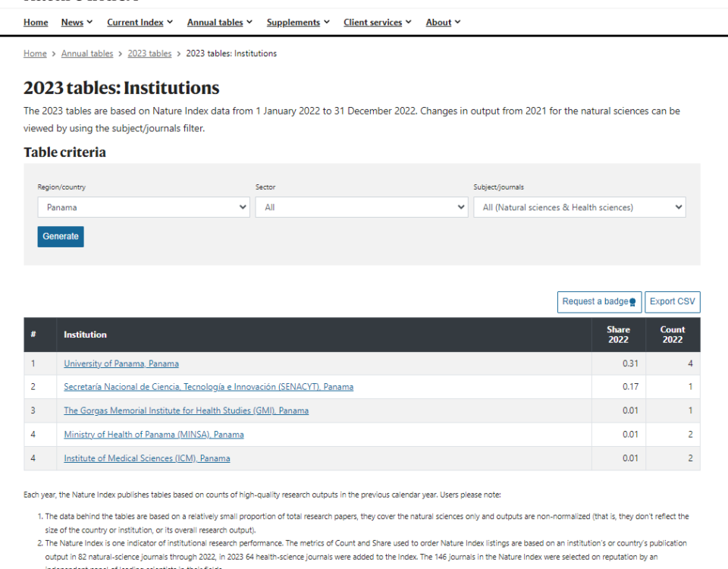This screenshot has height=569, width=728.
Task: Click the Generate button
Action: [61, 237]
